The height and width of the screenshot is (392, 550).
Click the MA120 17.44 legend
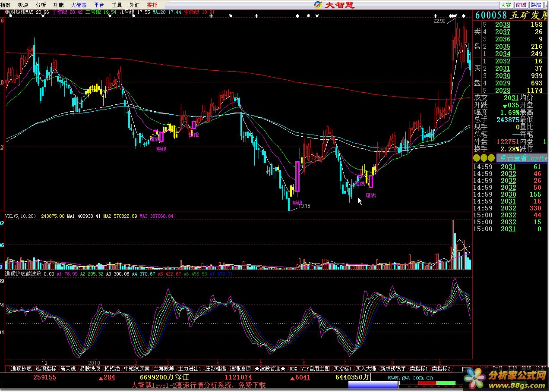tap(167, 13)
